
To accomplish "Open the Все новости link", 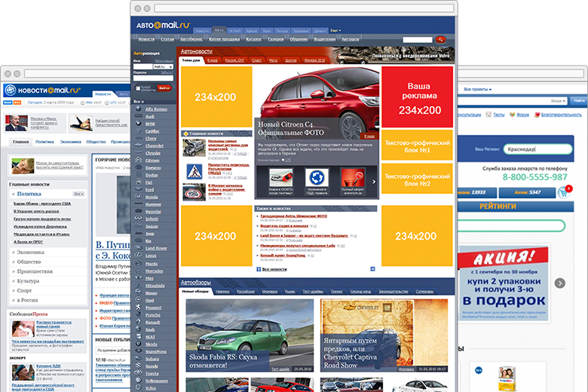I will click(274, 269).
